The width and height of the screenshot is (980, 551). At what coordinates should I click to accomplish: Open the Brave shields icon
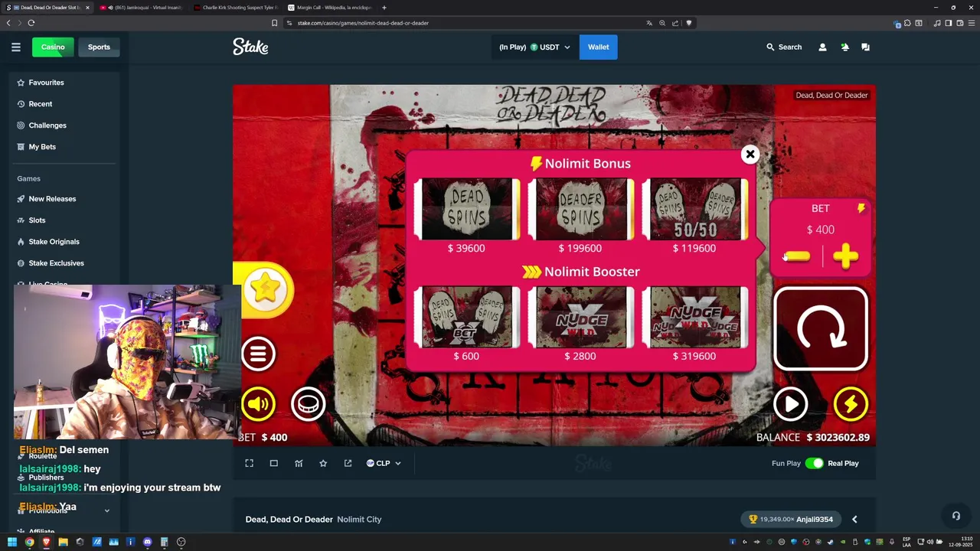[x=688, y=23]
